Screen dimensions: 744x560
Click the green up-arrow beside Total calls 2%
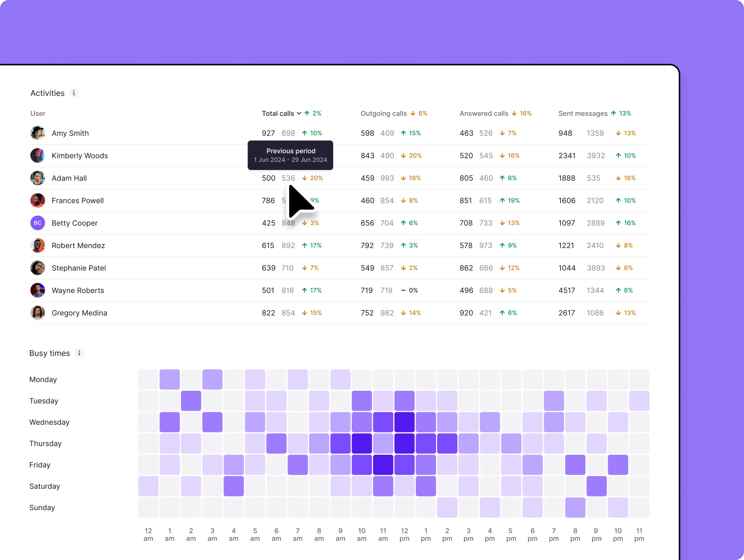306,113
